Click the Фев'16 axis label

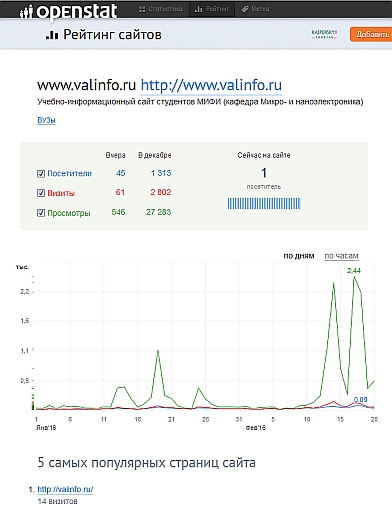[255, 428]
